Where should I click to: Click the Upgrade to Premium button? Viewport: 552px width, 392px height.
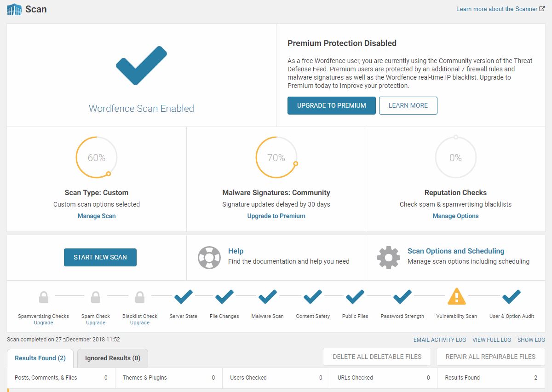pos(332,105)
